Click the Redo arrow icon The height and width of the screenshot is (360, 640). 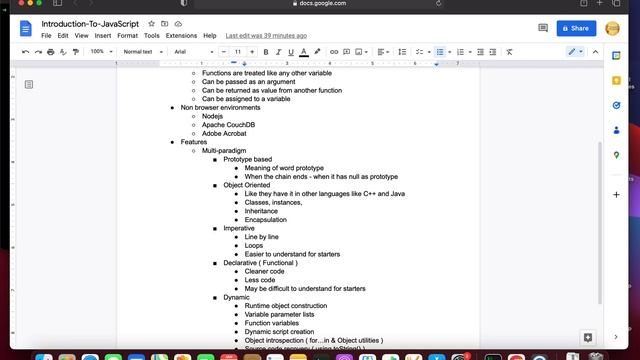click(x=38, y=52)
